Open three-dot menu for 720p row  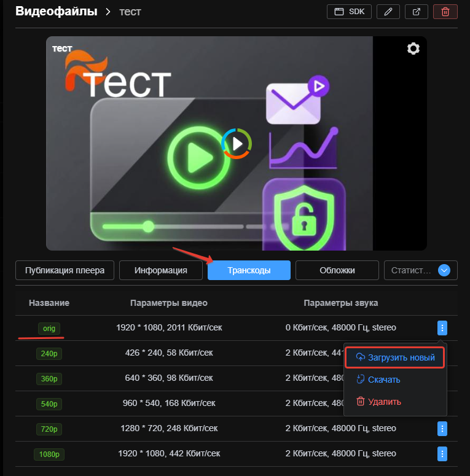pos(442,429)
